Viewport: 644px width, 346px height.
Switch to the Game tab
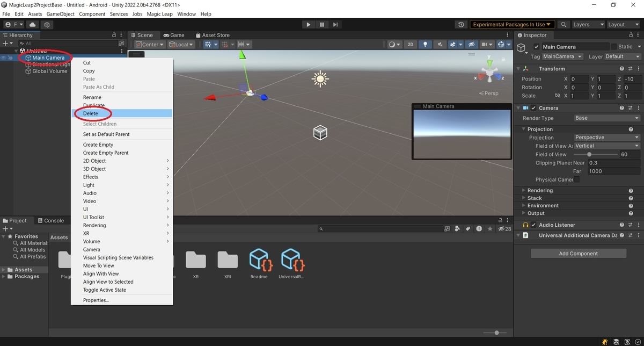tap(174, 35)
